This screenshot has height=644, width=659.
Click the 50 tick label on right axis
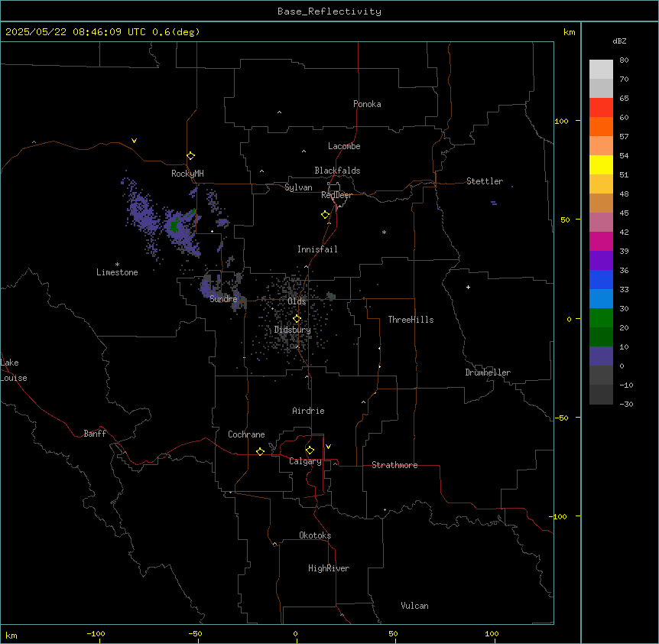coord(565,220)
